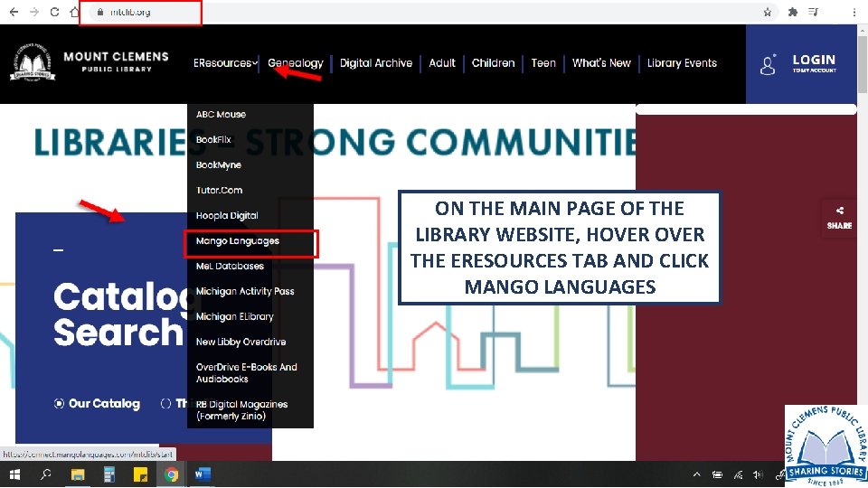Click the padlock site info icon
The image size is (868, 488).
[x=100, y=12]
